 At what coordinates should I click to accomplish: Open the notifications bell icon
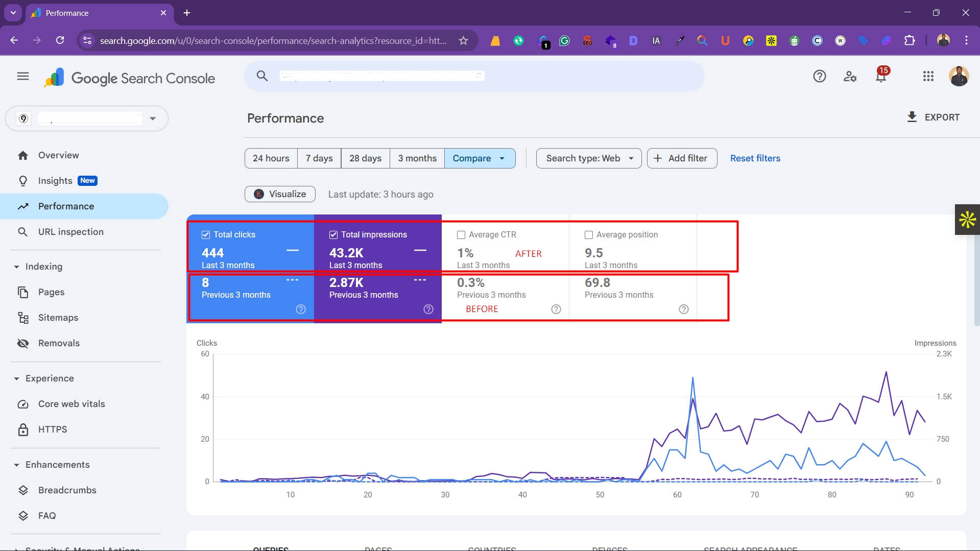click(881, 77)
